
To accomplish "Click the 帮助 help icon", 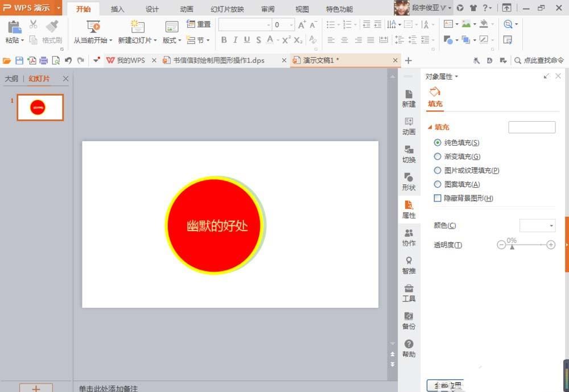I will click(408, 346).
